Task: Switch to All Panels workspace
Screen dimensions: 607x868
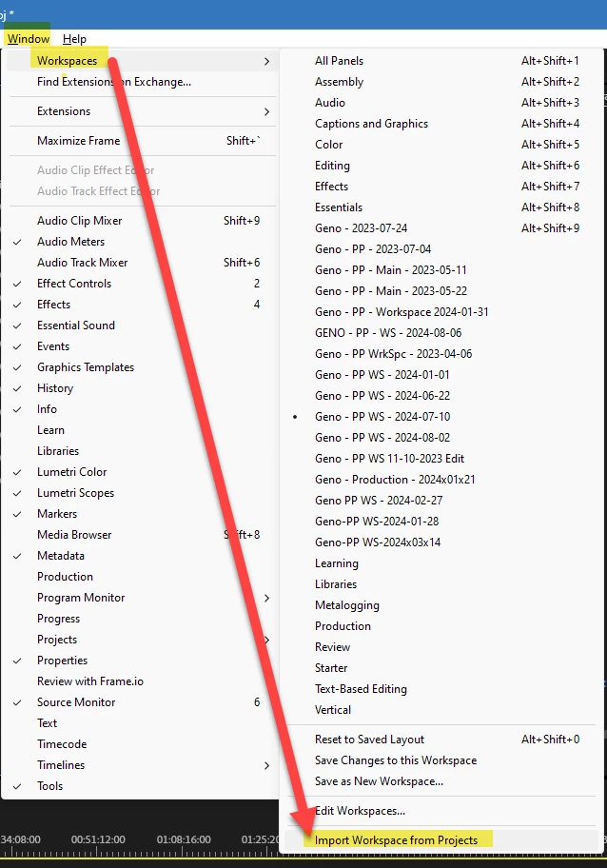Action: (441, 61)
